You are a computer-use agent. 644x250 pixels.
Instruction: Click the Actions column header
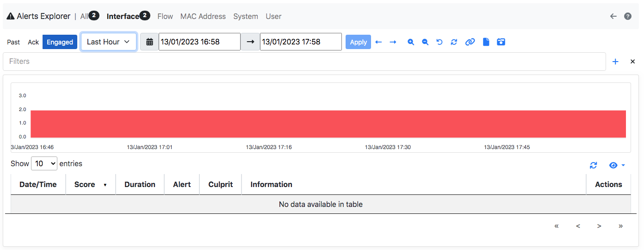pyautogui.click(x=608, y=184)
